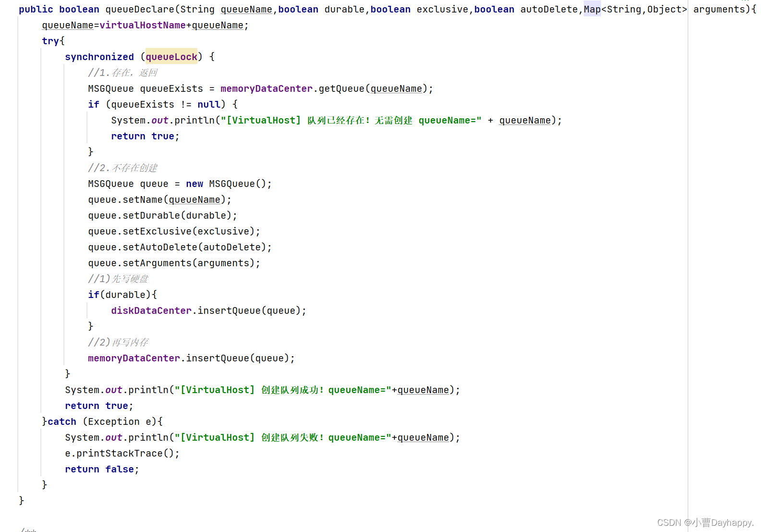Click the Exception type in catch clause

coord(114,421)
